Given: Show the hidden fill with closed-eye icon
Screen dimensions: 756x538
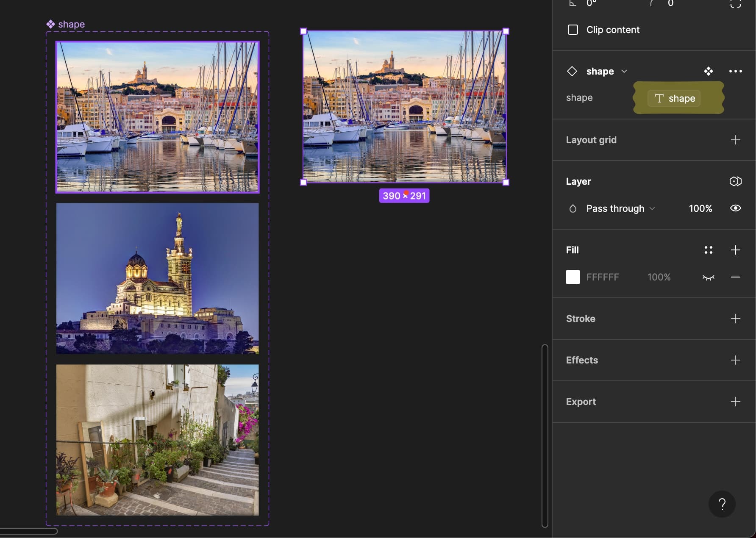Looking at the screenshot, I should (709, 277).
